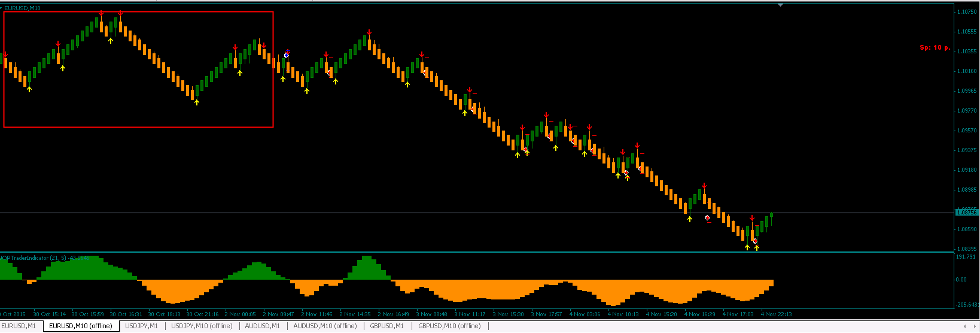The image size is (980, 333).
Task: Click the 1.09770 price scale value
Action: pyautogui.click(x=967, y=111)
